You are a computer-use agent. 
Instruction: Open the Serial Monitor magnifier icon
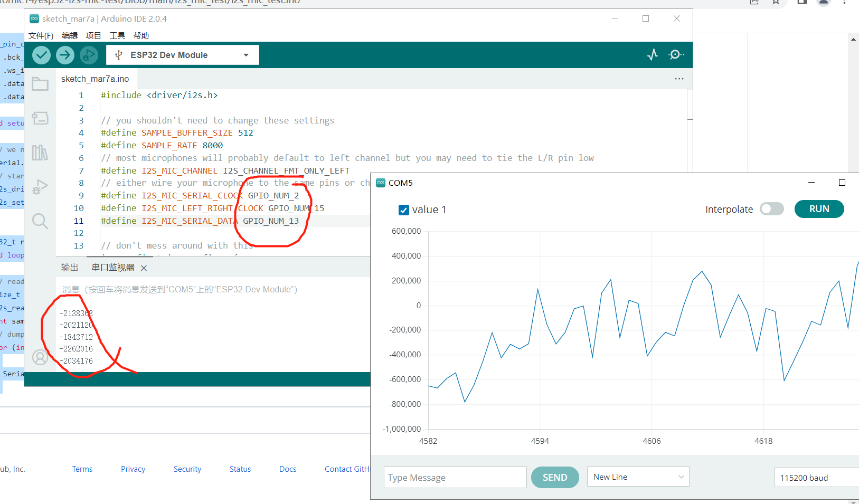coord(676,55)
